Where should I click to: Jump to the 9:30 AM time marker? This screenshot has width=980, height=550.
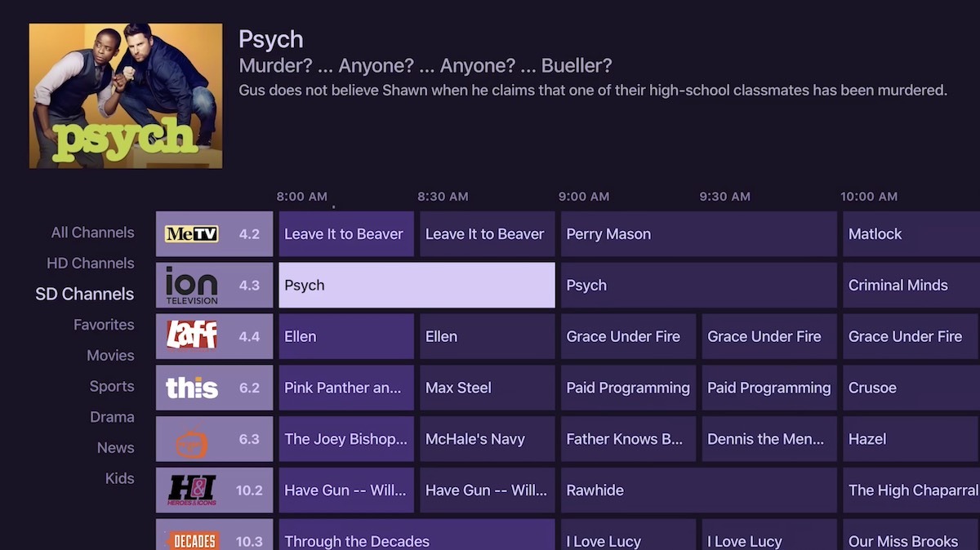point(724,197)
